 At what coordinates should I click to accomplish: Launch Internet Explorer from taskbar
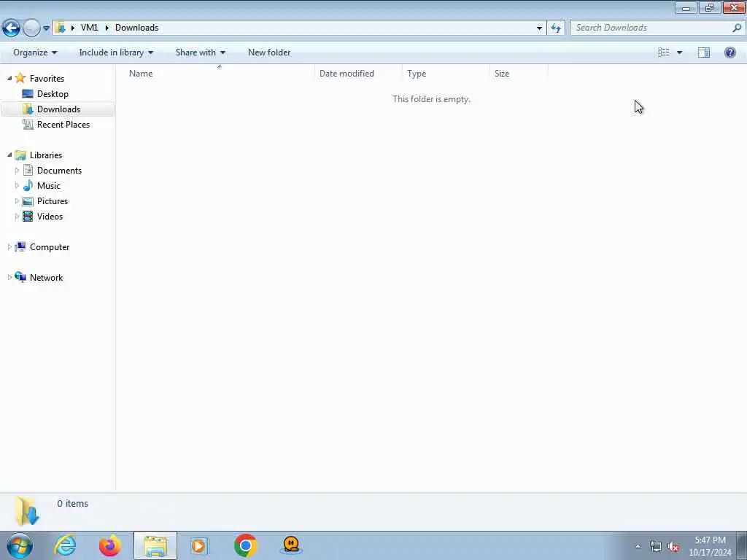point(65,545)
